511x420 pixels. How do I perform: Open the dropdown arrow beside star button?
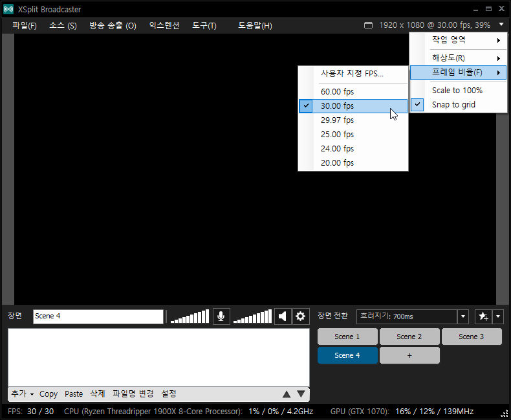point(497,316)
